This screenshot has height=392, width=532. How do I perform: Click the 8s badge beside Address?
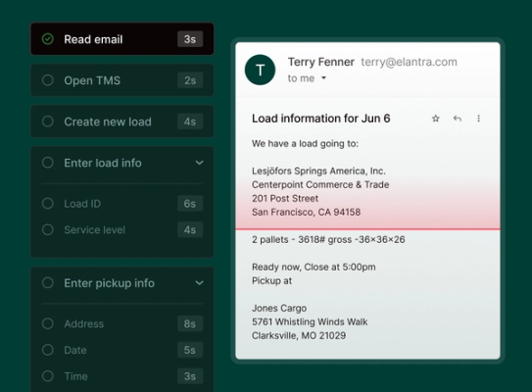tap(190, 323)
